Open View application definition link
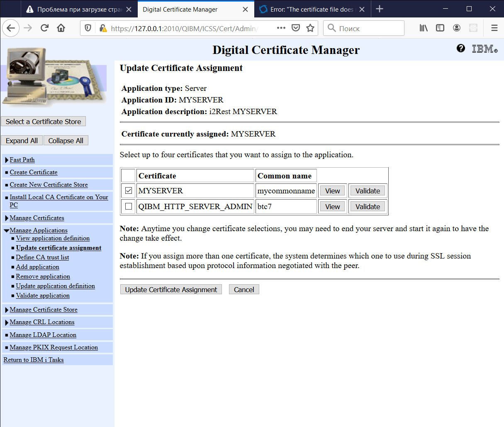The image size is (504, 427). tap(53, 238)
